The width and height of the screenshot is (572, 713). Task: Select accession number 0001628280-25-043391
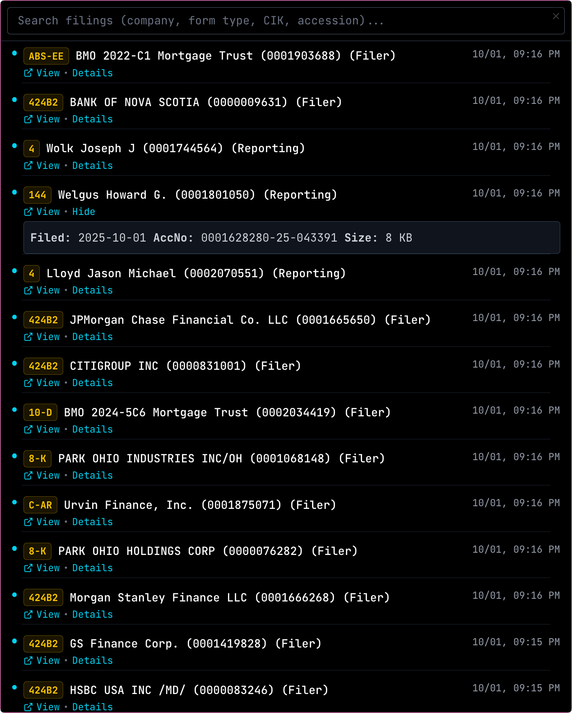pos(269,238)
